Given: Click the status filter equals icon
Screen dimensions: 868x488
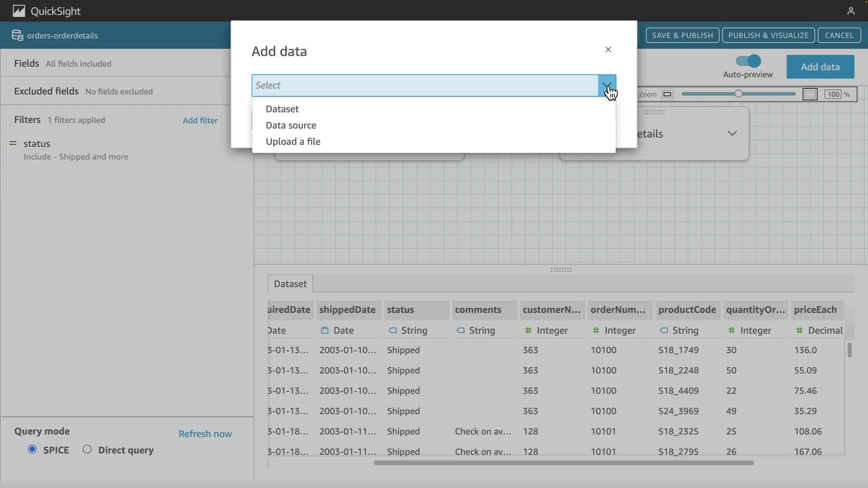Looking at the screenshot, I should point(13,143).
